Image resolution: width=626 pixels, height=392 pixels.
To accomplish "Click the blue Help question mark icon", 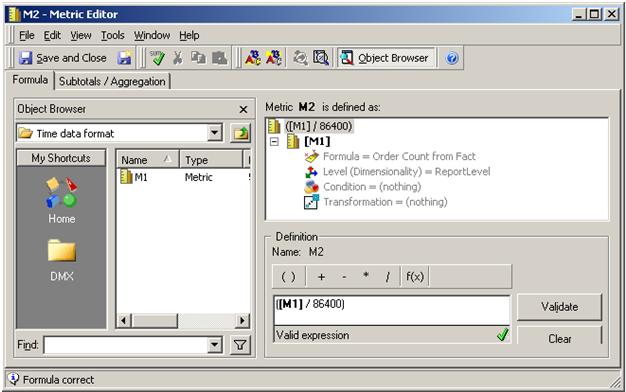I will [x=452, y=58].
